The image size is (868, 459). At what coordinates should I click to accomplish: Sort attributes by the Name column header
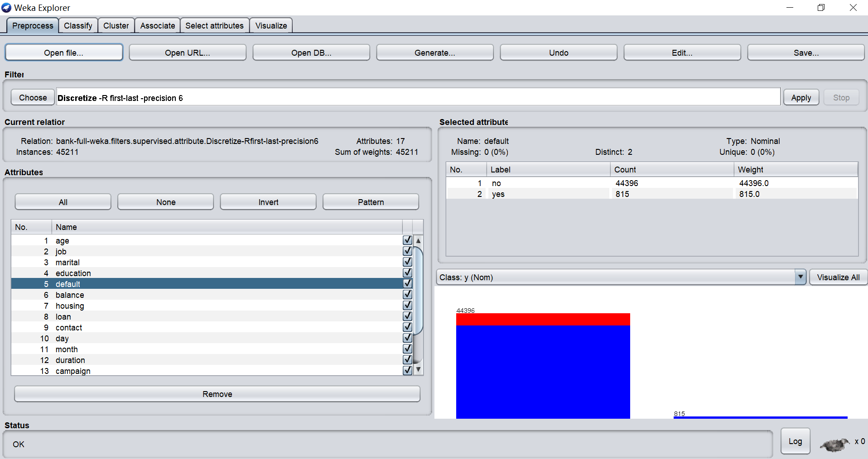click(227, 227)
